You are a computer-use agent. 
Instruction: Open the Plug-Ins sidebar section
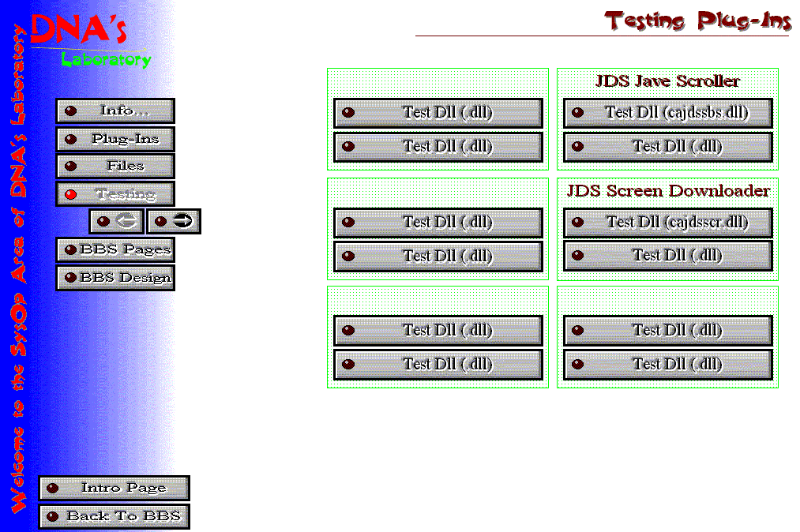(115, 139)
